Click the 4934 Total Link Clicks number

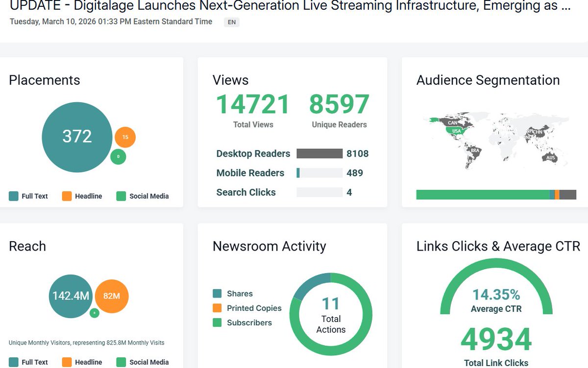(x=496, y=340)
